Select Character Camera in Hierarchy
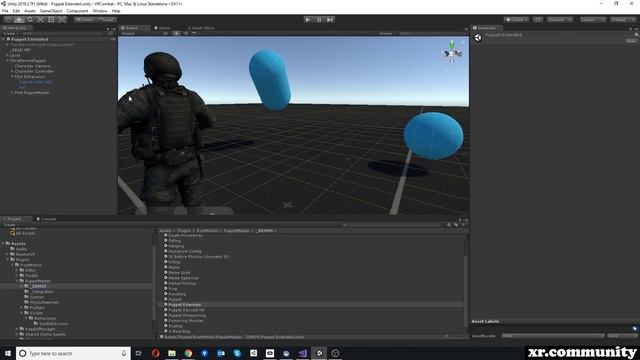 point(33,66)
